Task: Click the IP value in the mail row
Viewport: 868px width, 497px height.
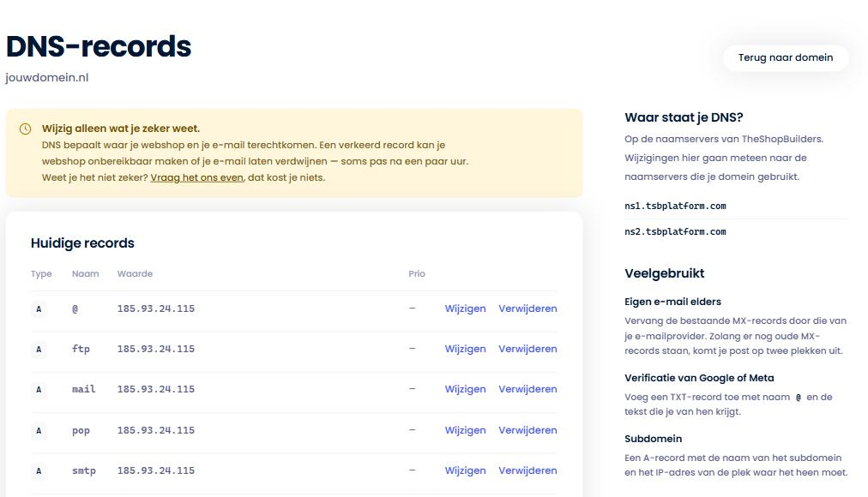Action: point(156,390)
